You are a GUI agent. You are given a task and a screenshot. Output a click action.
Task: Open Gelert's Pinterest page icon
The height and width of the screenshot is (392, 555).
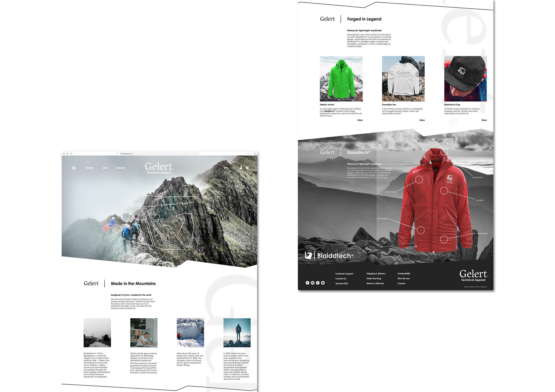[318, 283]
